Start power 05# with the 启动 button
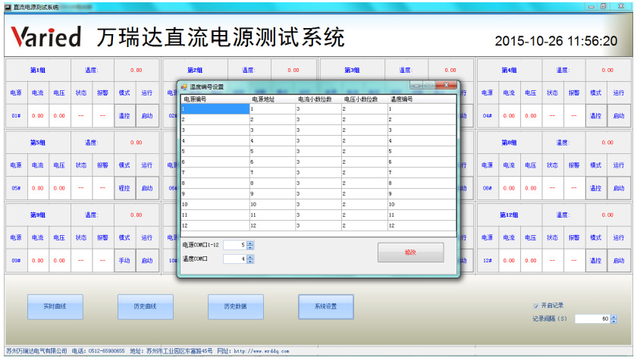 [x=147, y=188]
